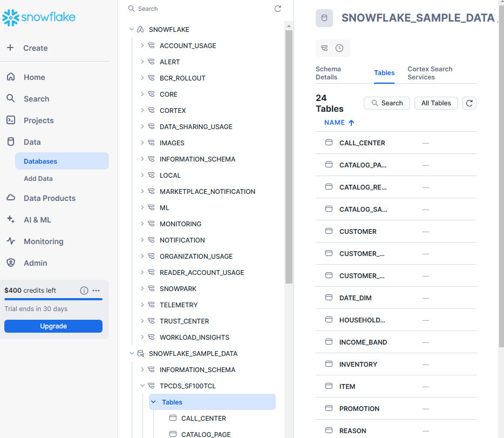Click the credits usage progress bar
Viewport: 504px width, 438px height.
[53, 299]
